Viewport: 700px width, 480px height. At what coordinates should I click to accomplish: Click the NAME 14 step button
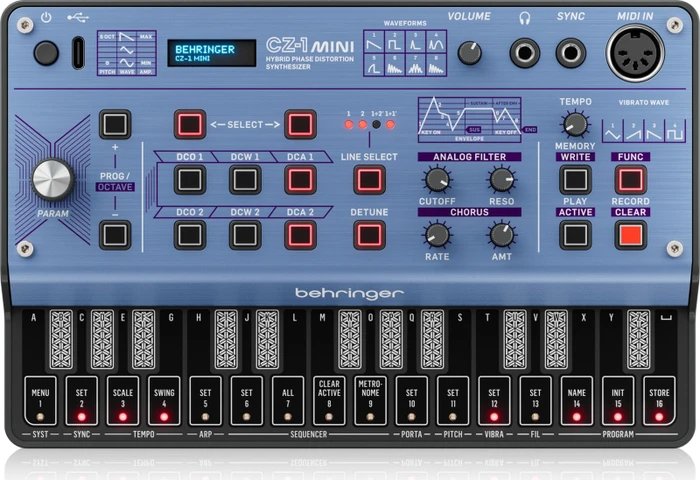pos(577,401)
